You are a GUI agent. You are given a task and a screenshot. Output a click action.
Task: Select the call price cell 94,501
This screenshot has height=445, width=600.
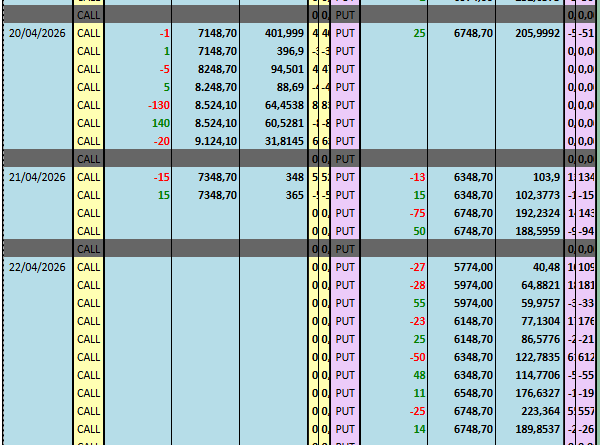[274, 69]
